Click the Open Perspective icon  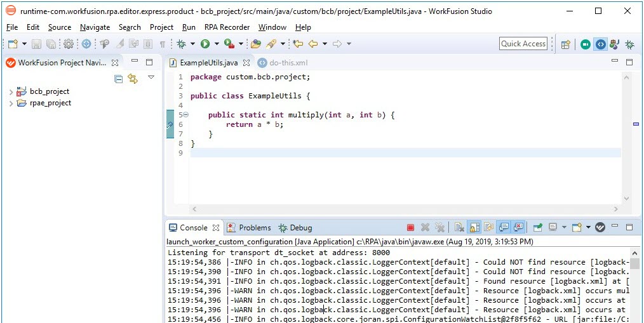[565, 44]
